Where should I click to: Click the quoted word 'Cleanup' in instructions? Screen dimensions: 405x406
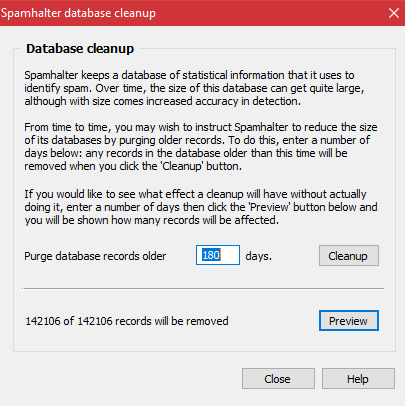(x=182, y=166)
